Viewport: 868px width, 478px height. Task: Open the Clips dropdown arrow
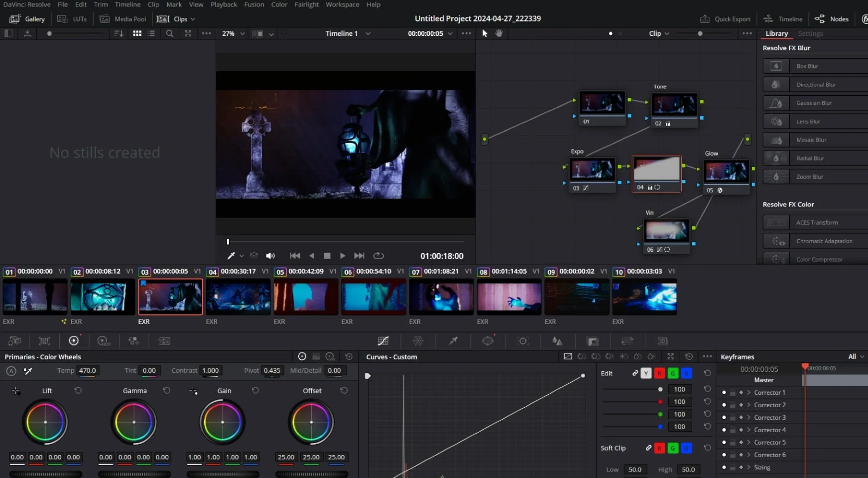tap(193, 19)
